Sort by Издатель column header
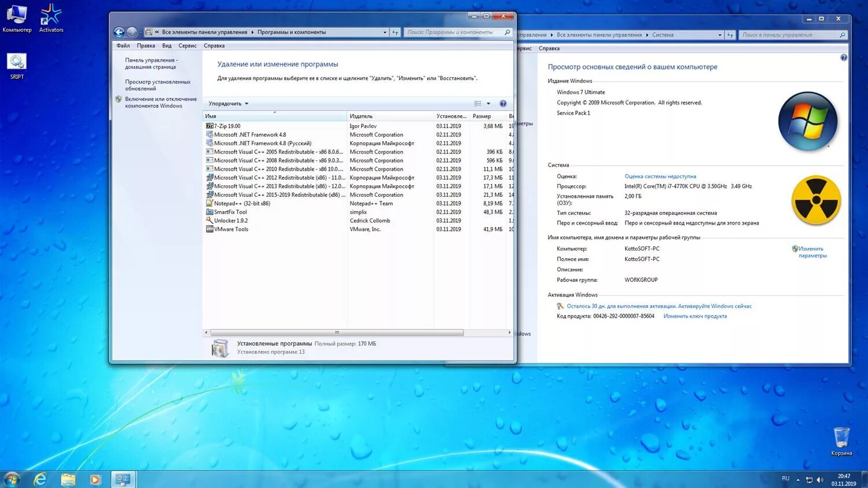The image size is (868, 488). coord(391,116)
